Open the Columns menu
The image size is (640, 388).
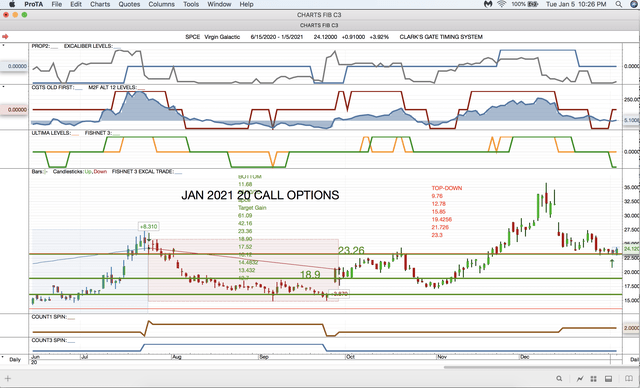[161, 4]
